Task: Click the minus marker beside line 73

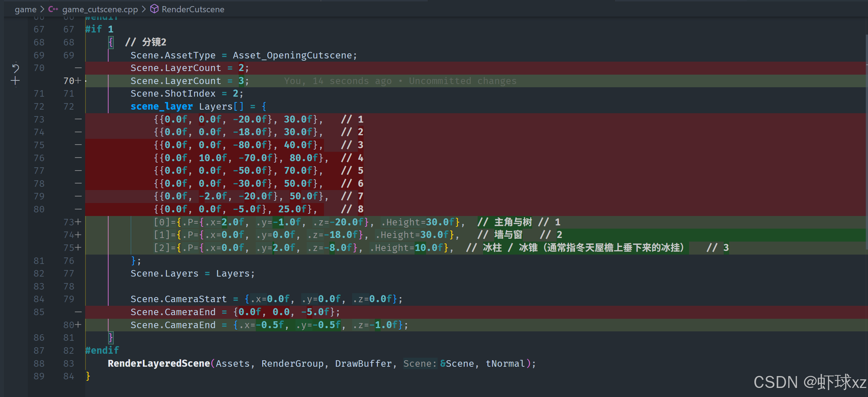Action: point(78,119)
